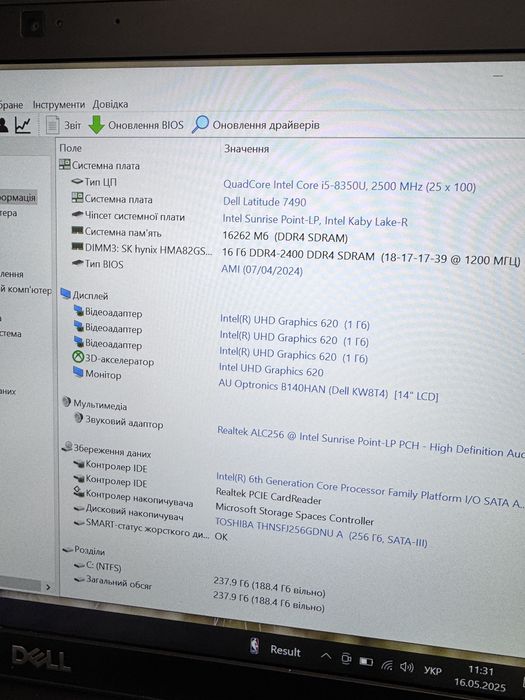525x700 pixels.
Task: Select the Значення column header
Action: [x=246, y=149]
